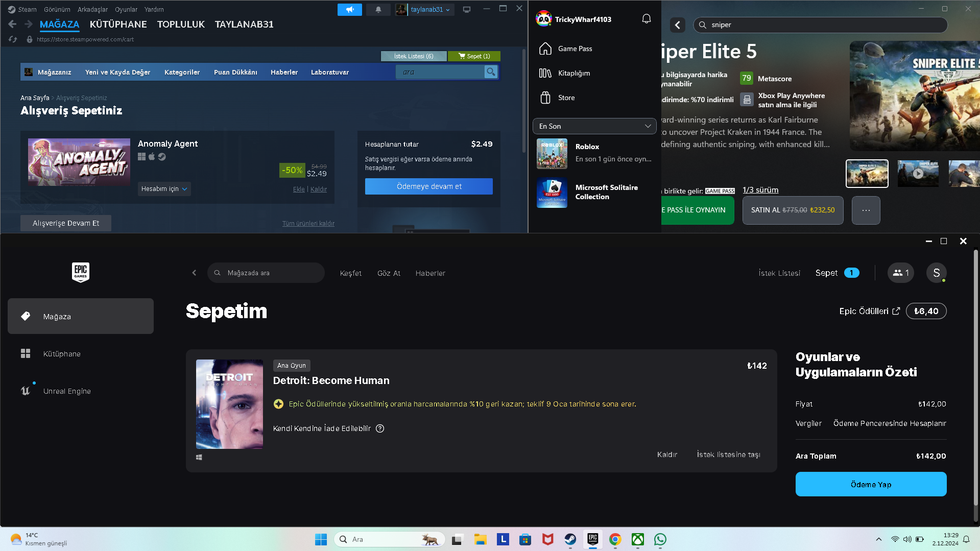Open the Oyunlar menu in Steam
The width and height of the screenshot is (980, 551).
126,10
